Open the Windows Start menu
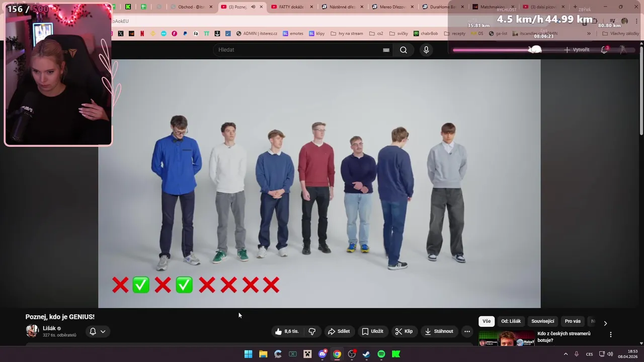The width and height of the screenshot is (644, 362). [248, 354]
